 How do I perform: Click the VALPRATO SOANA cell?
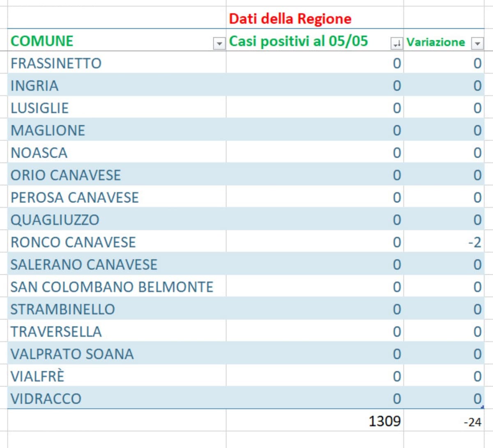[72, 354]
